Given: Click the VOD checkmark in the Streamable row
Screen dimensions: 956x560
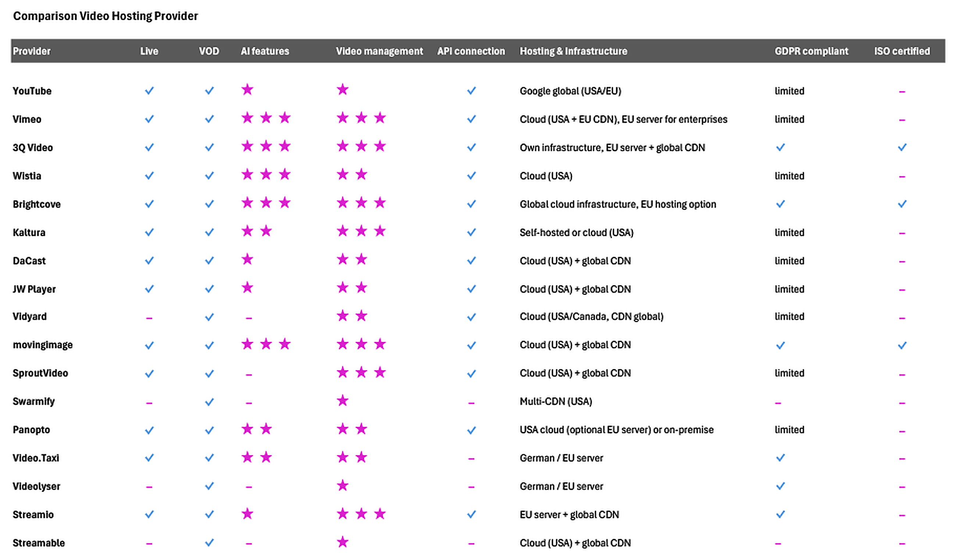Looking at the screenshot, I should (x=209, y=543).
